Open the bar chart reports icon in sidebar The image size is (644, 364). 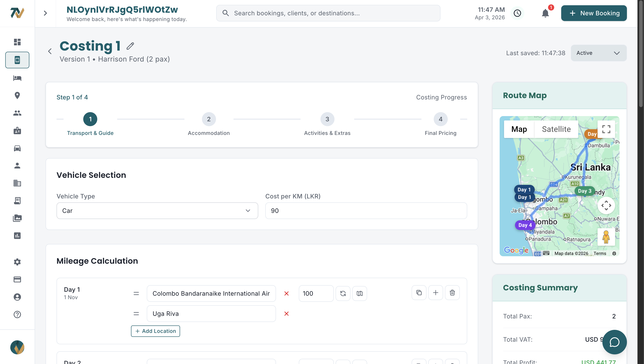pos(17,235)
